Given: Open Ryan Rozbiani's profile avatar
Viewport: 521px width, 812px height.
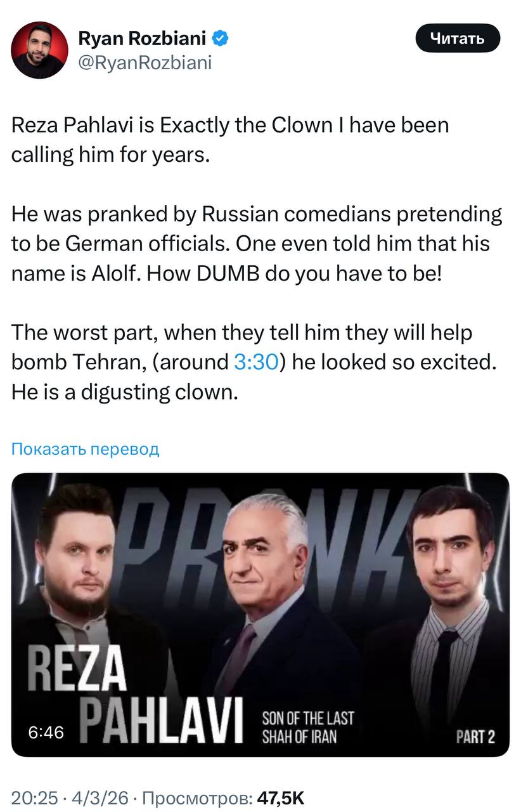Looking at the screenshot, I should coord(39,50).
